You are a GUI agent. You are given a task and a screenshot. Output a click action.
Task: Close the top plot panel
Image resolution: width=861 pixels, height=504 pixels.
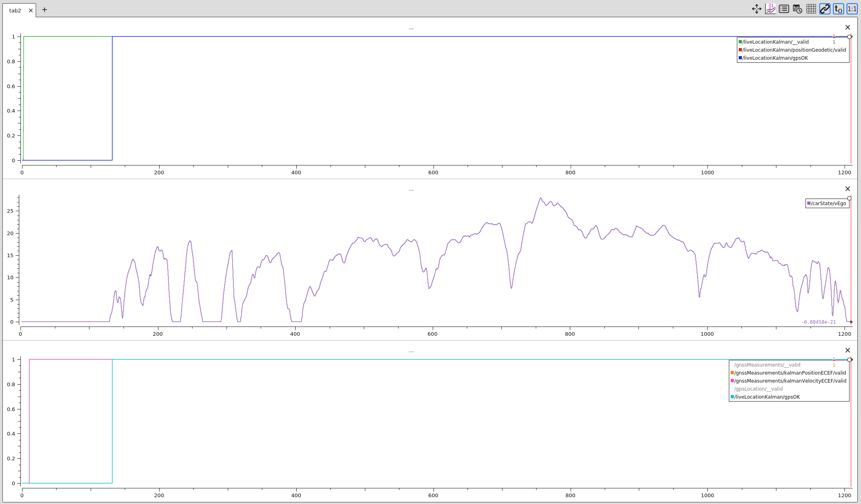tap(847, 27)
